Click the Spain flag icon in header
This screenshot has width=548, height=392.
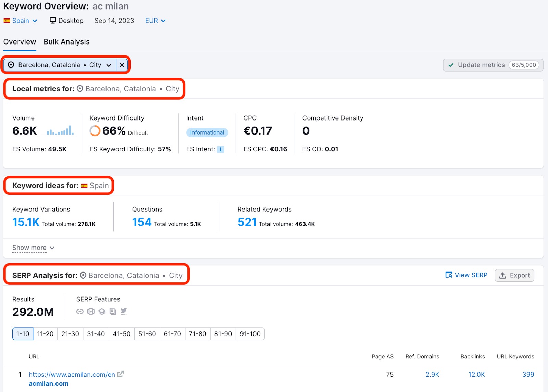click(7, 21)
